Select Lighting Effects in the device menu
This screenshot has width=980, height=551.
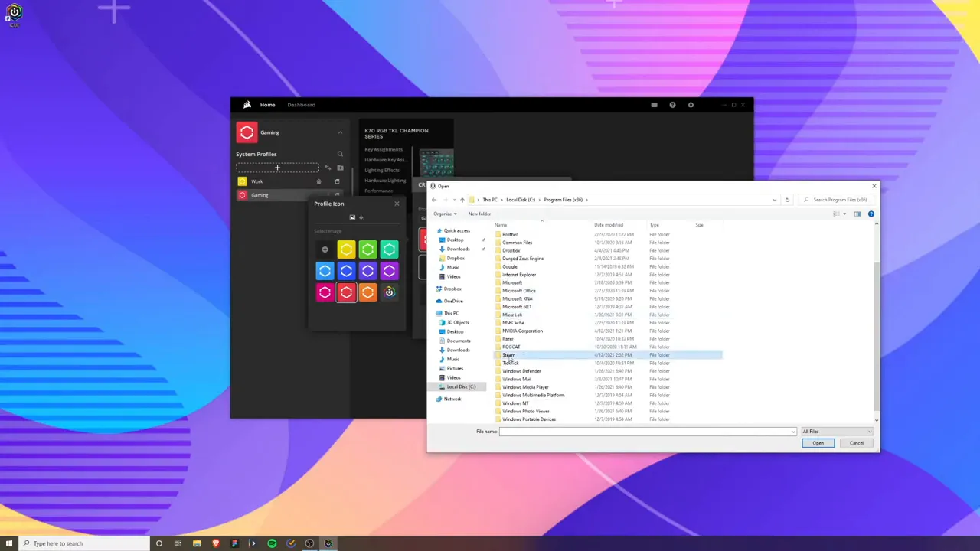point(384,170)
